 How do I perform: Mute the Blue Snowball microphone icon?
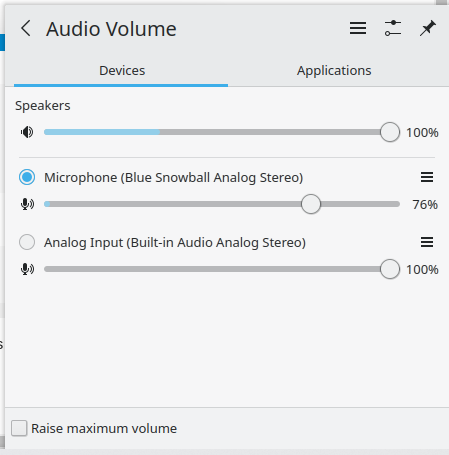pos(27,204)
